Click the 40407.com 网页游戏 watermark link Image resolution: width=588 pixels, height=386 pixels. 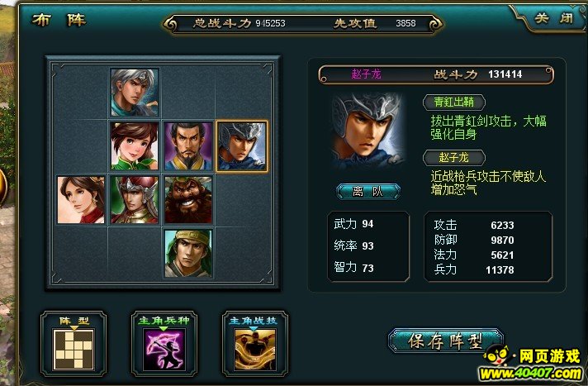(x=533, y=365)
